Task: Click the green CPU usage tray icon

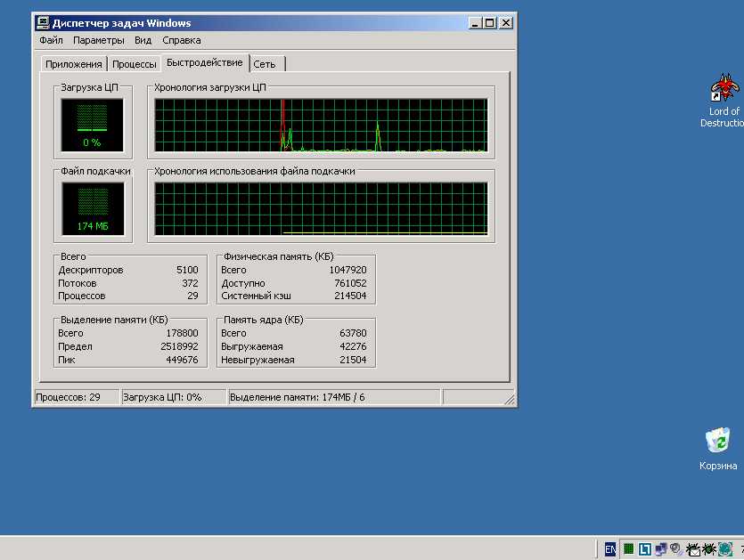Action: [x=628, y=549]
